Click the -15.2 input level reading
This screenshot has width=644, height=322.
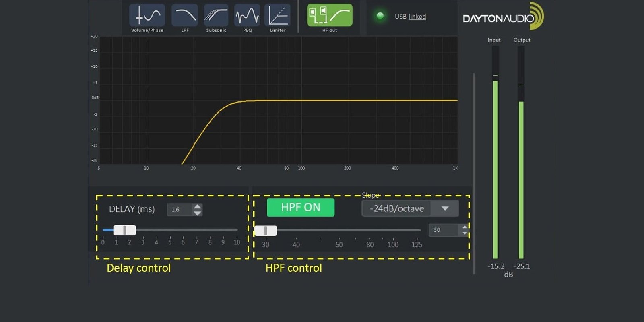(496, 266)
